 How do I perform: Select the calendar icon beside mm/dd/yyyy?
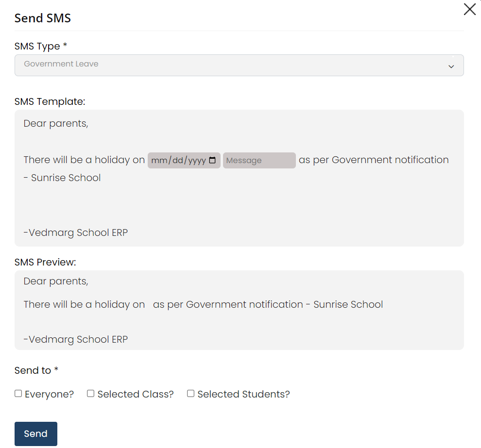point(213,160)
